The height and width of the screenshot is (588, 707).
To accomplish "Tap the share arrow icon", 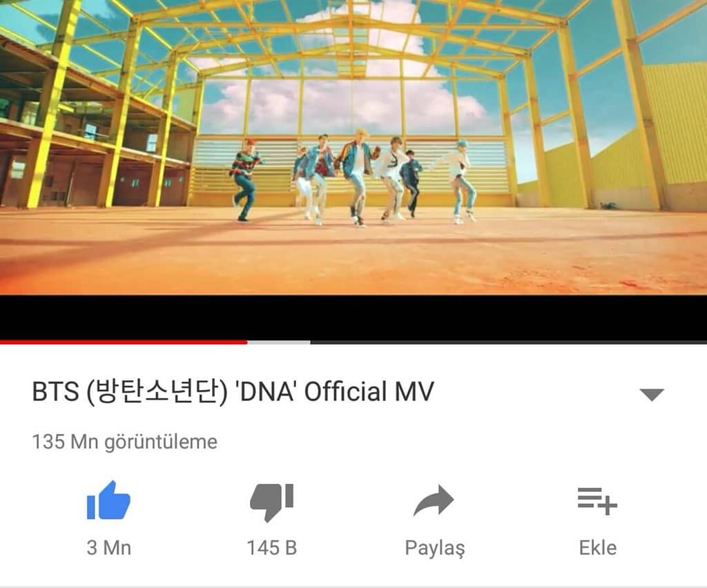I will 434,500.
